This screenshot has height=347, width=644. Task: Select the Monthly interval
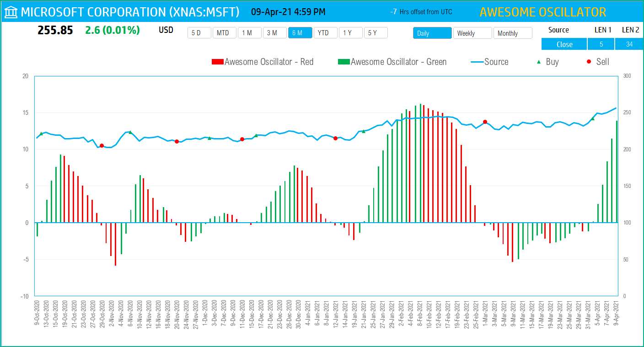513,33
